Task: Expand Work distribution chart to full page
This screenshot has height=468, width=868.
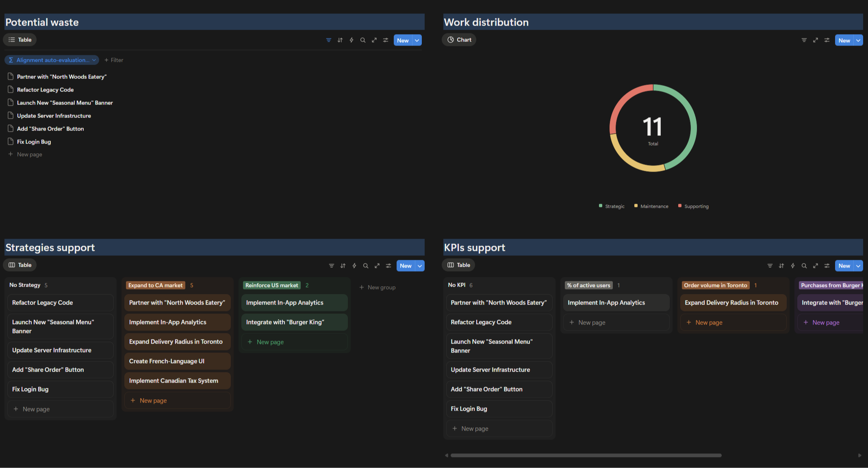Action: [x=815, y=40]
